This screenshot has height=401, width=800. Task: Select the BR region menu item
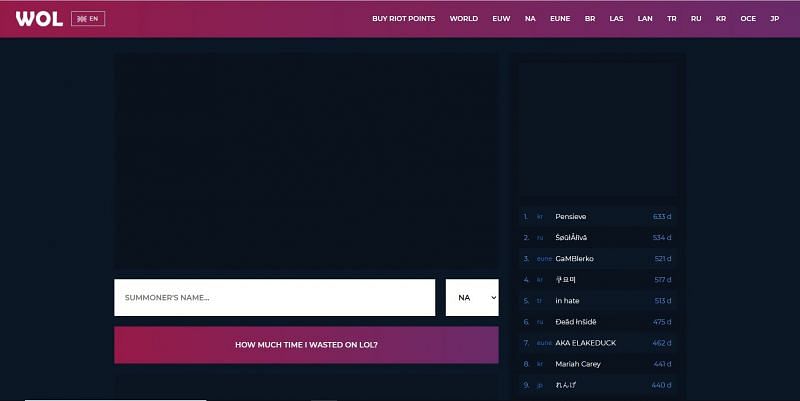click(590, 19)
